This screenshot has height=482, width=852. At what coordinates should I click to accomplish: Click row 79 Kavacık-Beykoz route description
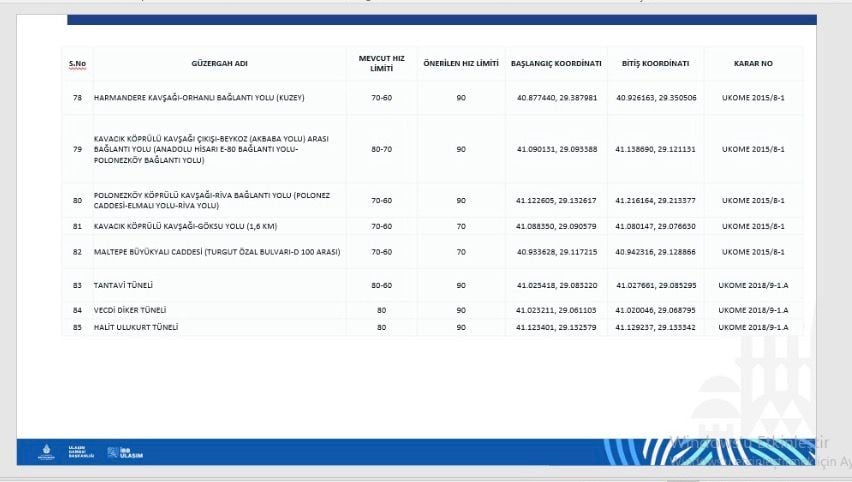[211, 149]
